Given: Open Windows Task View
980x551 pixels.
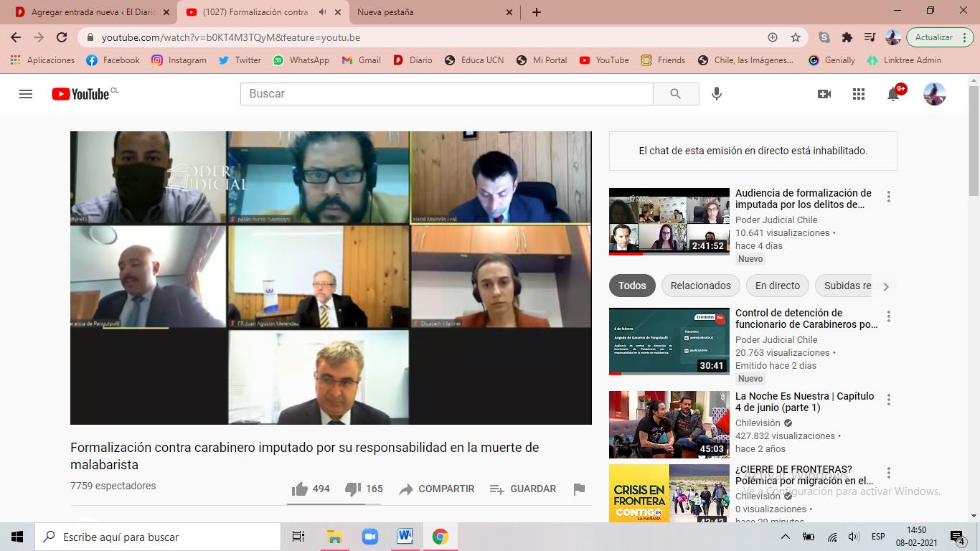Looking at the screenshot, I should (298, 537).
